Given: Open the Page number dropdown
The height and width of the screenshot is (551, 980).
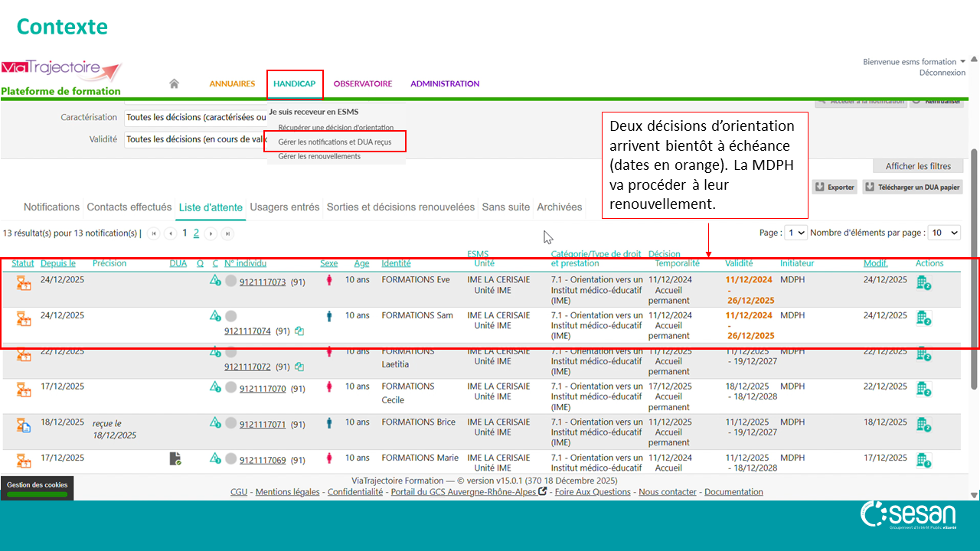Looking at the screenshot, I should (796, 233).
